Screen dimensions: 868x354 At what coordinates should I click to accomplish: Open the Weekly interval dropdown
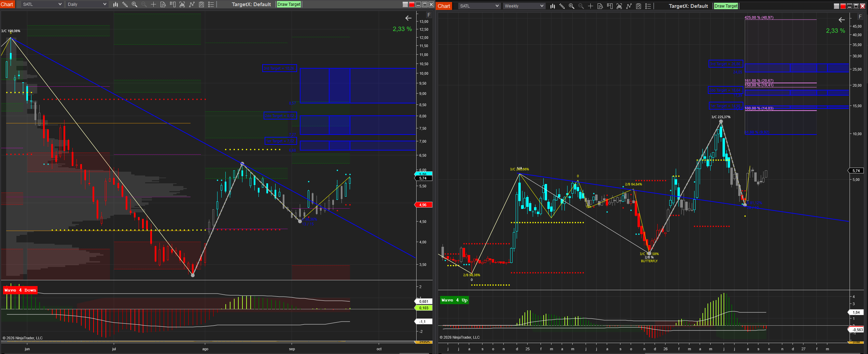coord(524,6)
